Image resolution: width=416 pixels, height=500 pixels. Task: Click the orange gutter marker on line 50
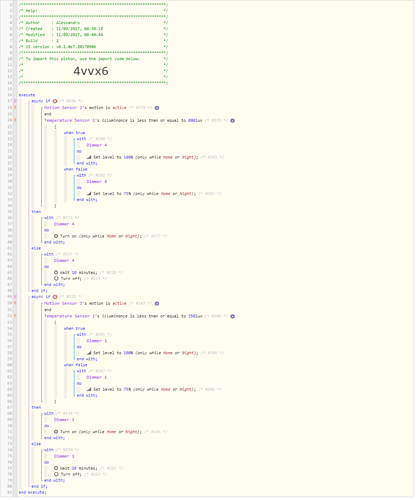15,303
